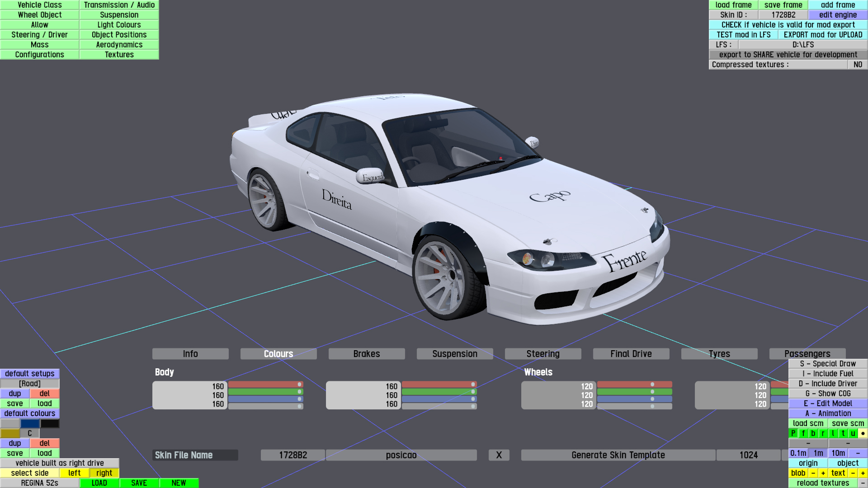Click the X button beside skin name
The image size is (868, 488).
(499, 455)
